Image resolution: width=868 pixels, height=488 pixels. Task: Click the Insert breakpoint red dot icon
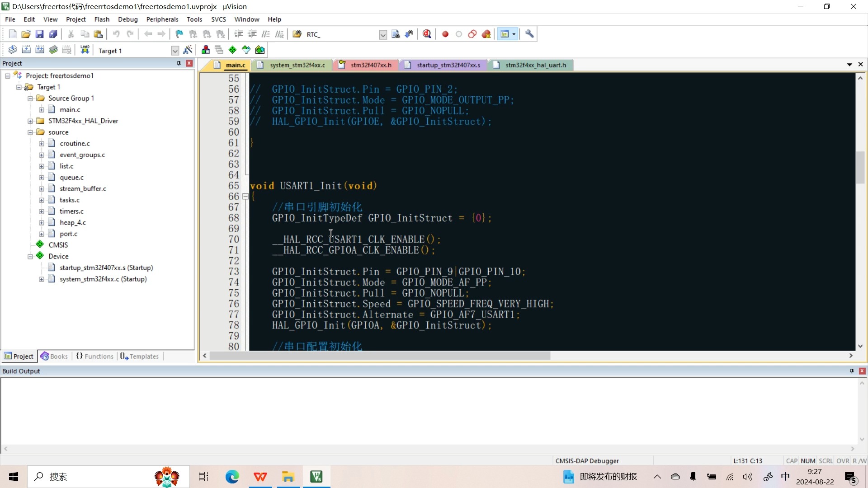pos(445,34)
